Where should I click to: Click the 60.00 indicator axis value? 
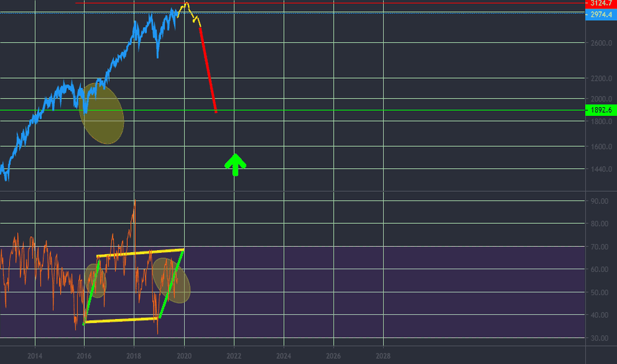[599, 269]
